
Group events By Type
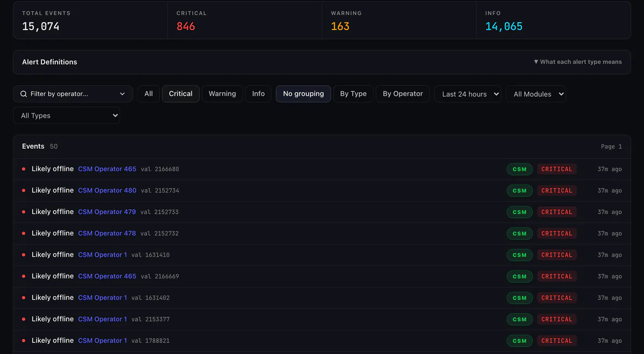point(354,94)
